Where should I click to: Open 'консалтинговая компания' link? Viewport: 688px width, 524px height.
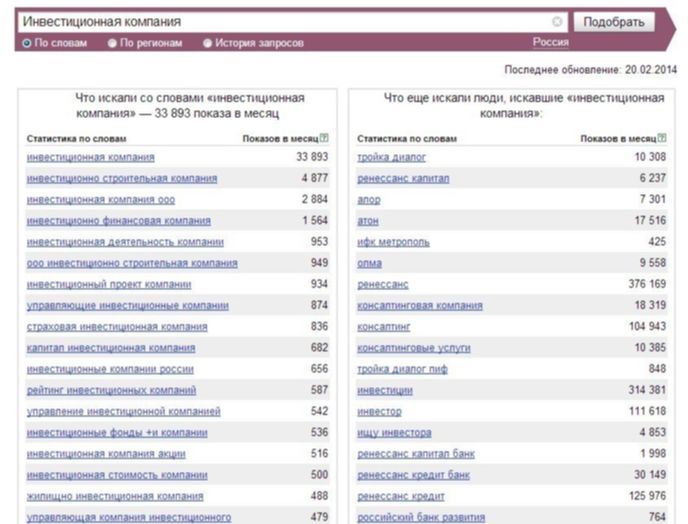pyautogui.click(x=420, y=305)
